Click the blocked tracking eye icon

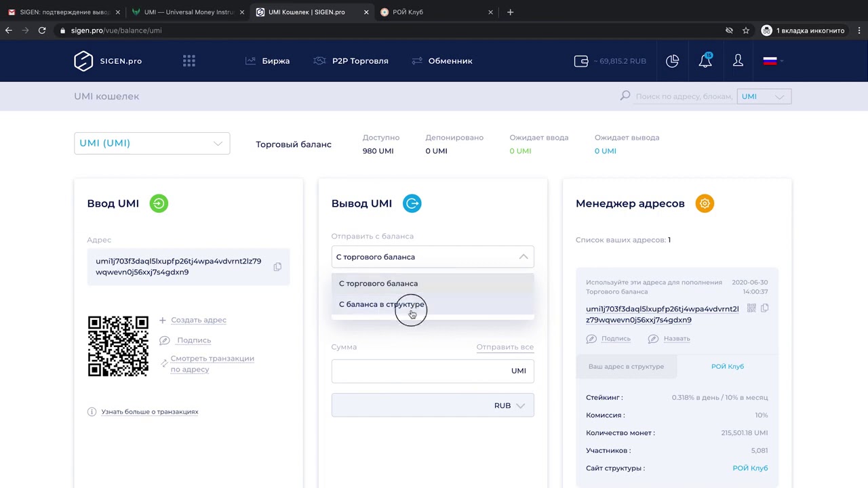click(x=729, y=30)
